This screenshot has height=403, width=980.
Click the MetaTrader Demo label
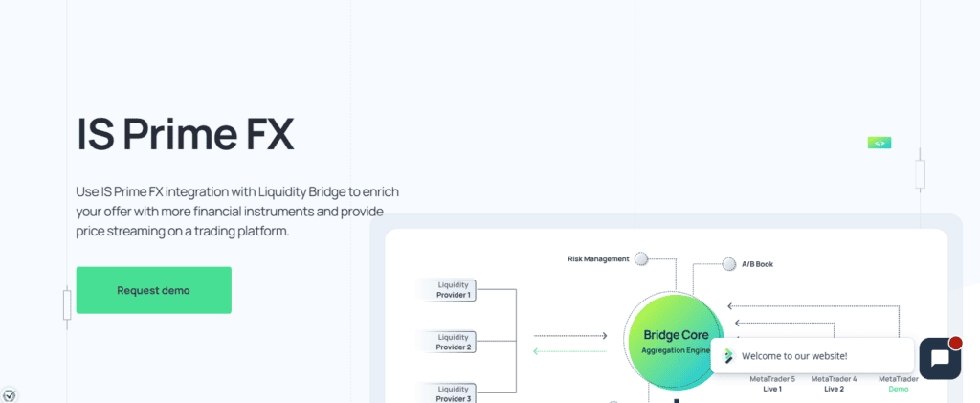(899, 384)
